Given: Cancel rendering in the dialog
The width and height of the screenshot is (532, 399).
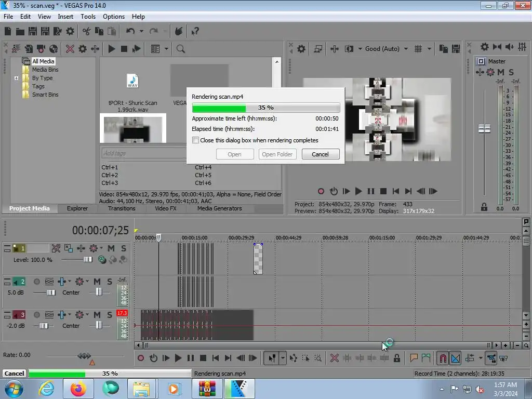Looking at the screenshot, I should click(320, 154).
